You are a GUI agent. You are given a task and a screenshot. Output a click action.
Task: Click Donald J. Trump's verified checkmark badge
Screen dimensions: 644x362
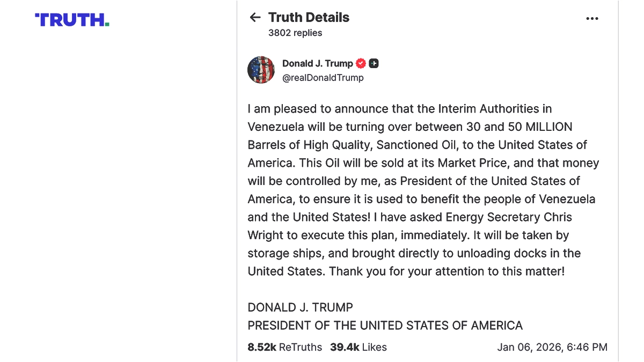(360, 63)
